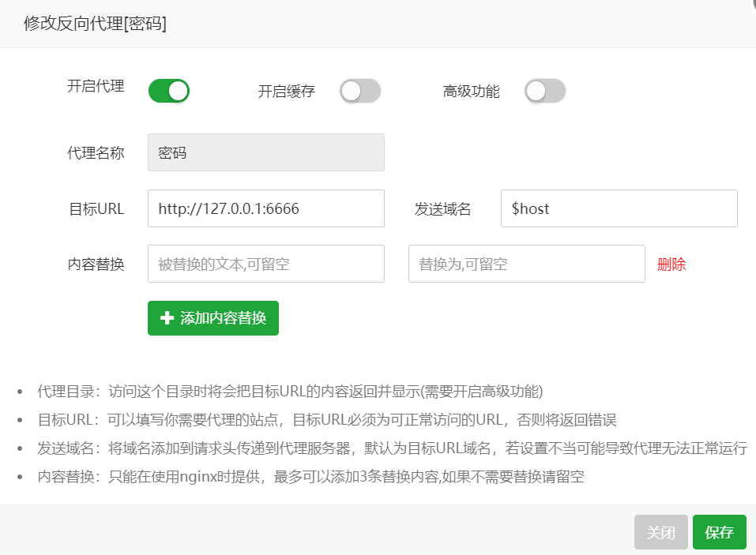This screenshot has height=555, width=756.
Task: Focus the 发送域名 field showing $host
Action: coord(619,208)
